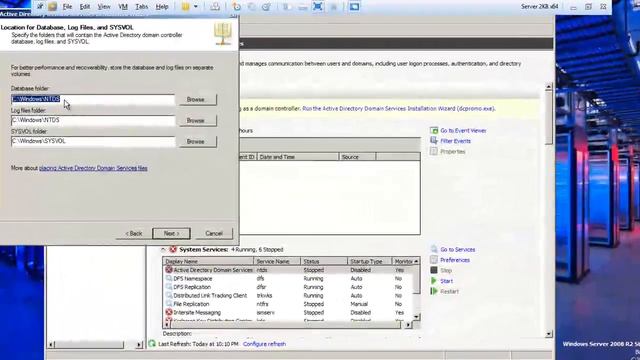Click the snapshot manager toolbar icon

point(266,7)
